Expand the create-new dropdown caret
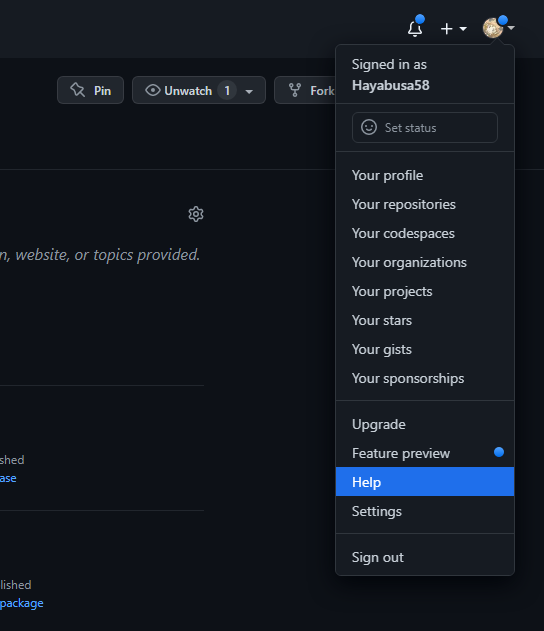Image resolution: width=544 pixels, height=631 pixels. 463,29
